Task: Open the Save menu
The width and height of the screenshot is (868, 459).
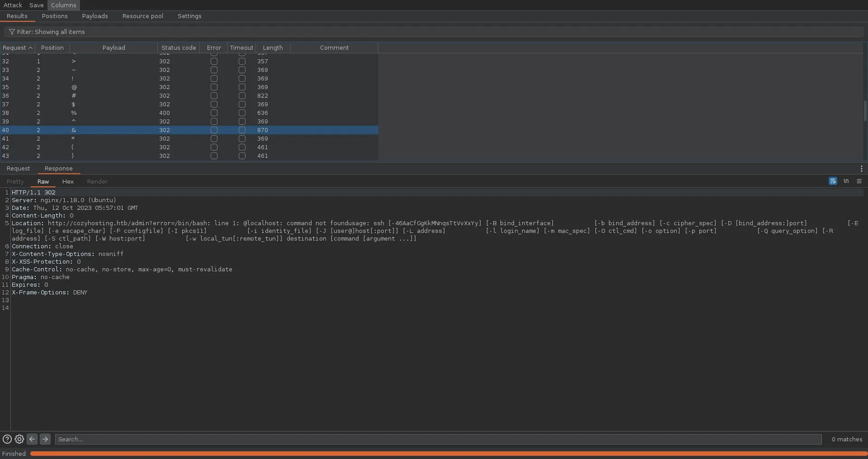Action: (37, 5)
